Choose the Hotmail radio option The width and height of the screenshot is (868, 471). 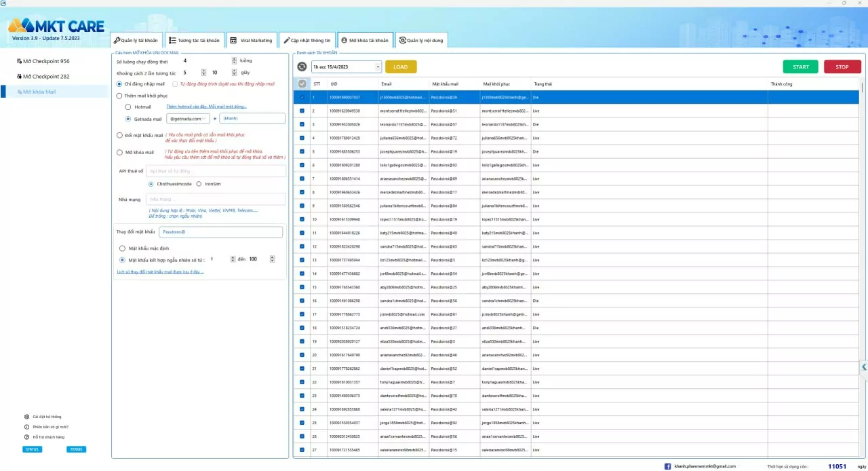(x=129, y=107)
